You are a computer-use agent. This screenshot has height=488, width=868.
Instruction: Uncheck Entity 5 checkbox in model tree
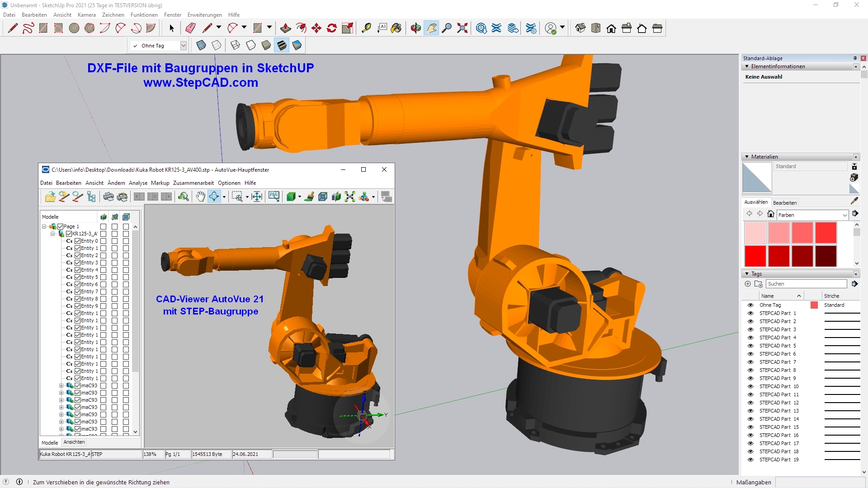coord(78,277)
